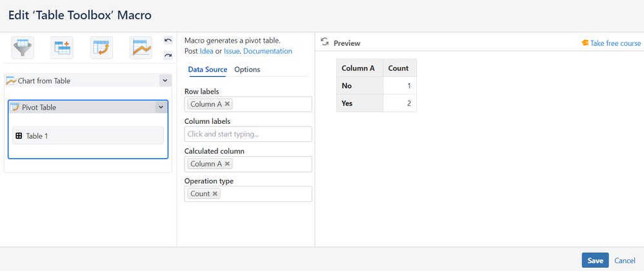Click into the Column labels field
The height and width of the screenshot is (271, 644).
(x=248, y=134)
